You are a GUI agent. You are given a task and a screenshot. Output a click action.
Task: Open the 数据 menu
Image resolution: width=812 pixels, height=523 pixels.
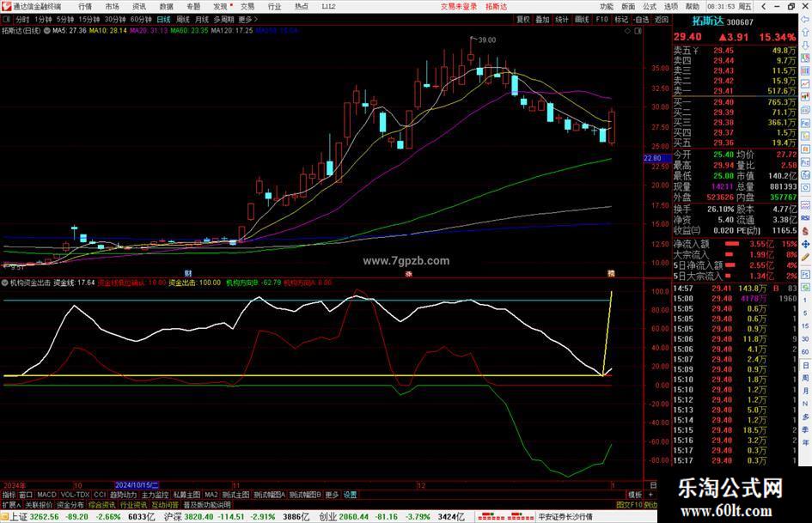pos(166,7)
